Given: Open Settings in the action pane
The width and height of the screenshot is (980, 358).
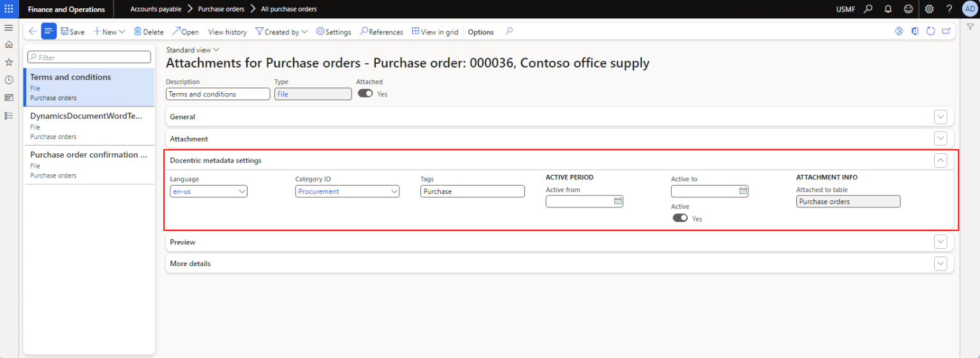Looking at the screenshot, I should [333, 32].
